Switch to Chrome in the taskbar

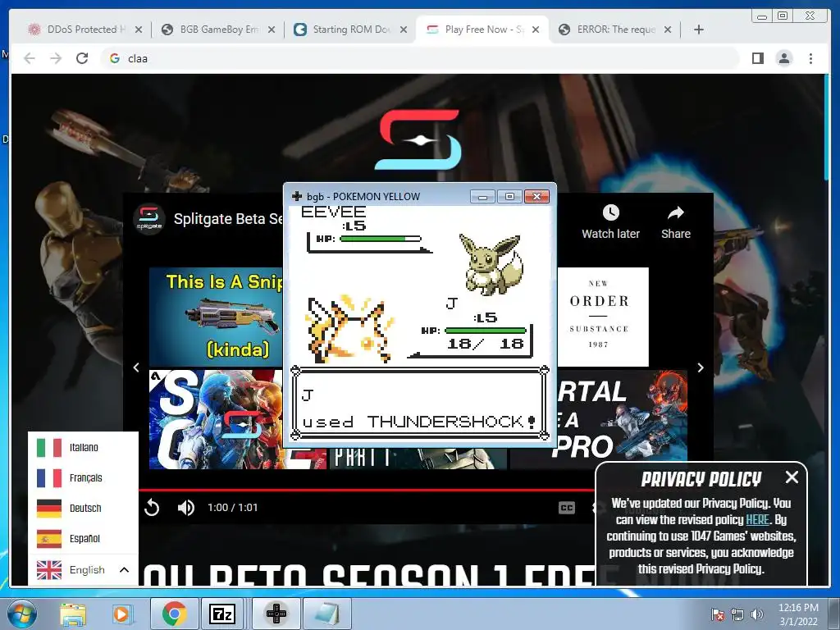tap(174, 614)
